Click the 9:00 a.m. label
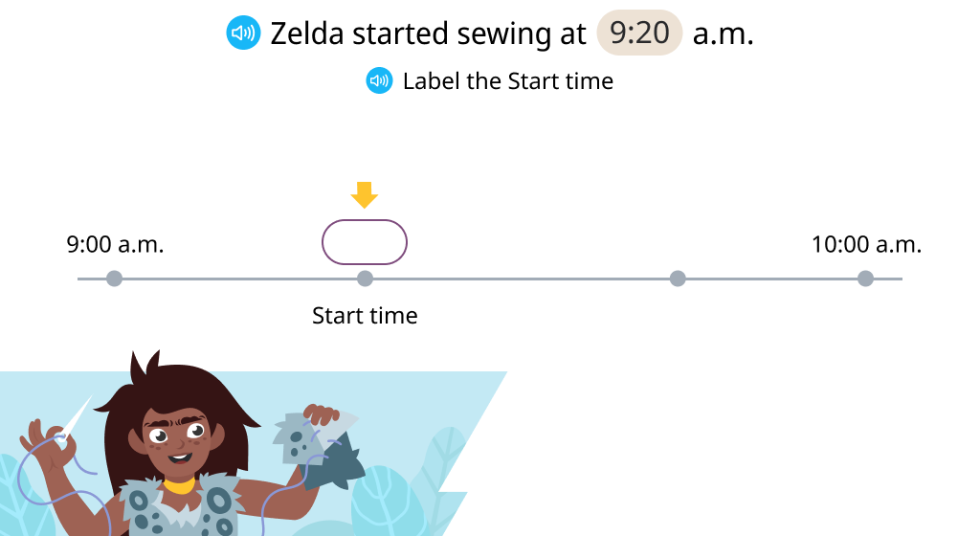This screenshot has height=536, width=980. (x=115, y=244)
